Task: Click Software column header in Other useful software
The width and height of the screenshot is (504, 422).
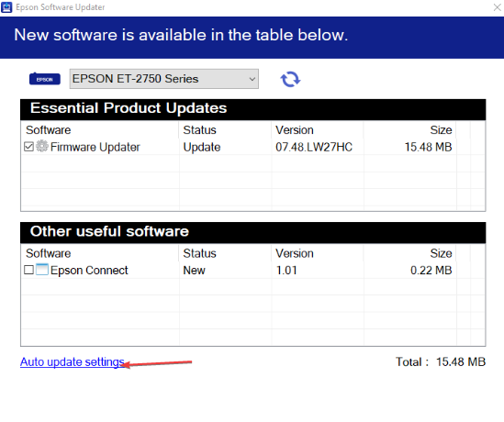Action: pos(49,253)
